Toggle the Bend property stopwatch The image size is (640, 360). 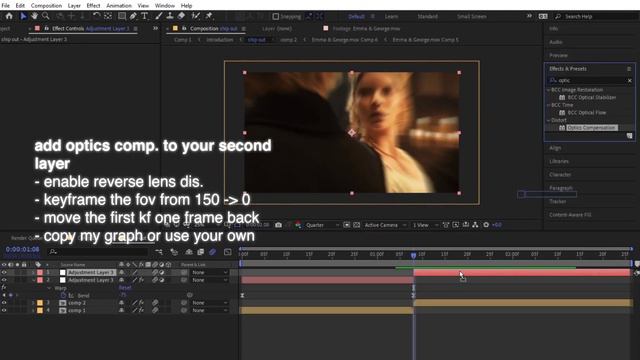[63, 295]
